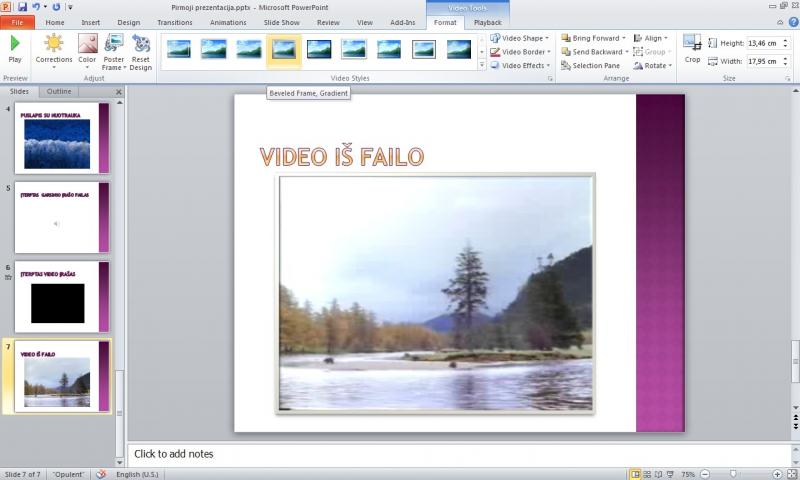Image resolution: width=800 pixels, height=480 pixels.
Task: Switch to Reading view
Action: (658, 474)
